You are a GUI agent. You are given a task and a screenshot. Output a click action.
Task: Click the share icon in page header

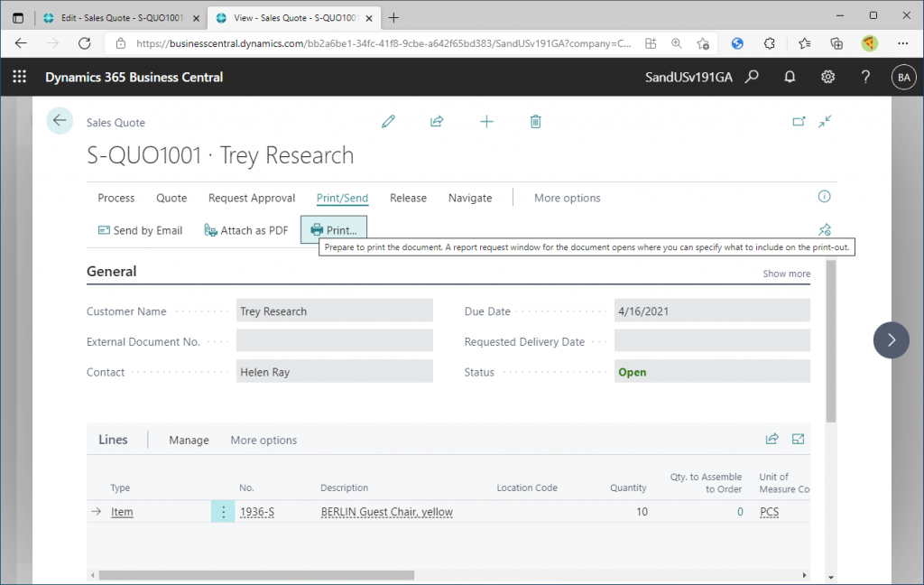pyautogui.click(x=437, y=122)
